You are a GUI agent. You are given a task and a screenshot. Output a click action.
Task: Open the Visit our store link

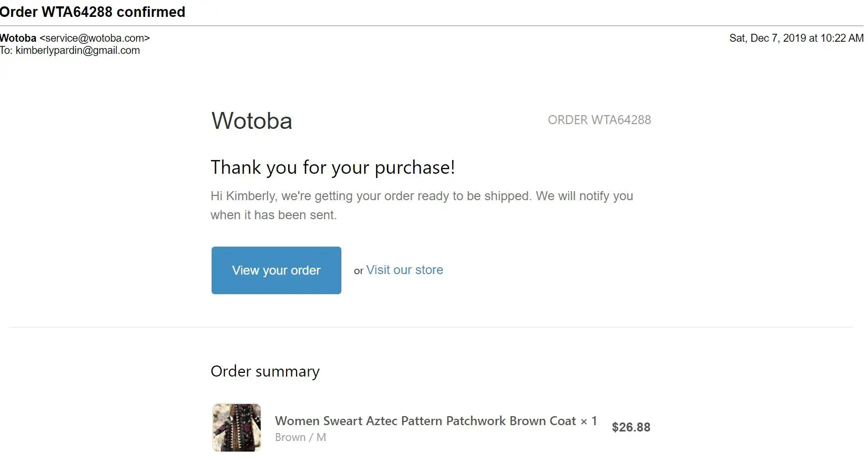point(405,270)
